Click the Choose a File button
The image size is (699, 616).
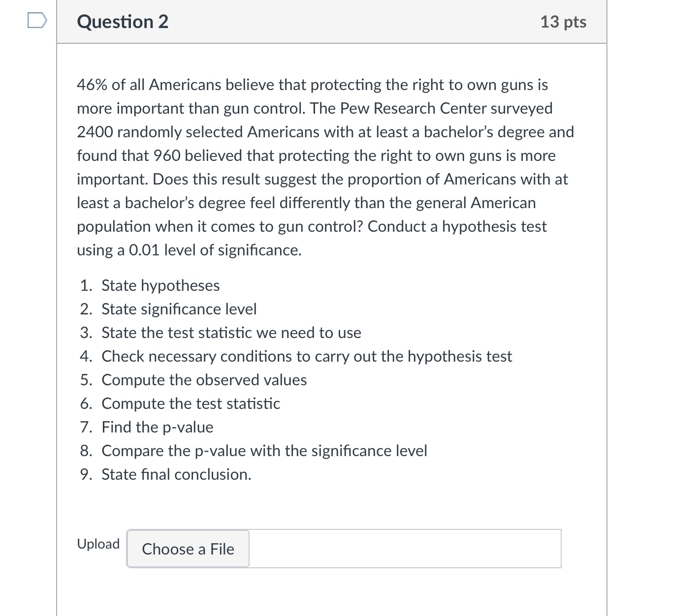click(x=188, y=549)
